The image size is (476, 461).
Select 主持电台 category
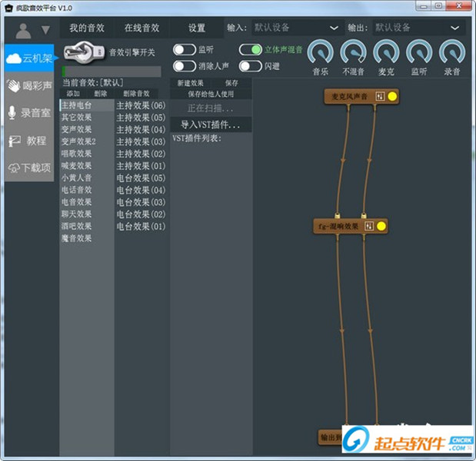pos(87,105)
